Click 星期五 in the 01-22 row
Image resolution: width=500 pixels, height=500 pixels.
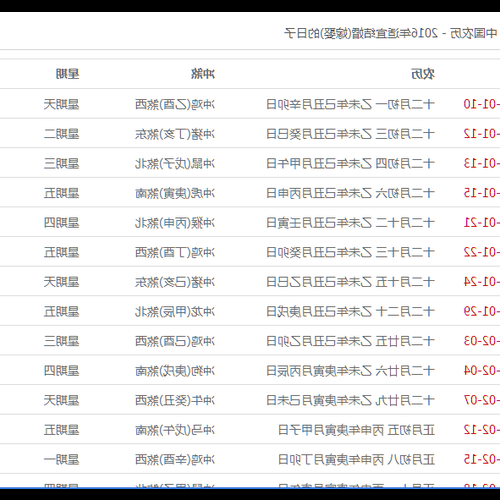click(62, 252)
